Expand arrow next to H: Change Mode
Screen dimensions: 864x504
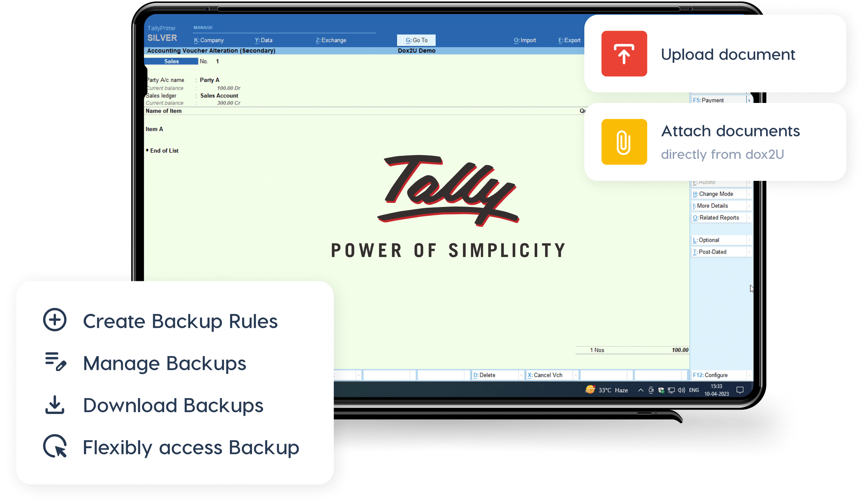749,194
